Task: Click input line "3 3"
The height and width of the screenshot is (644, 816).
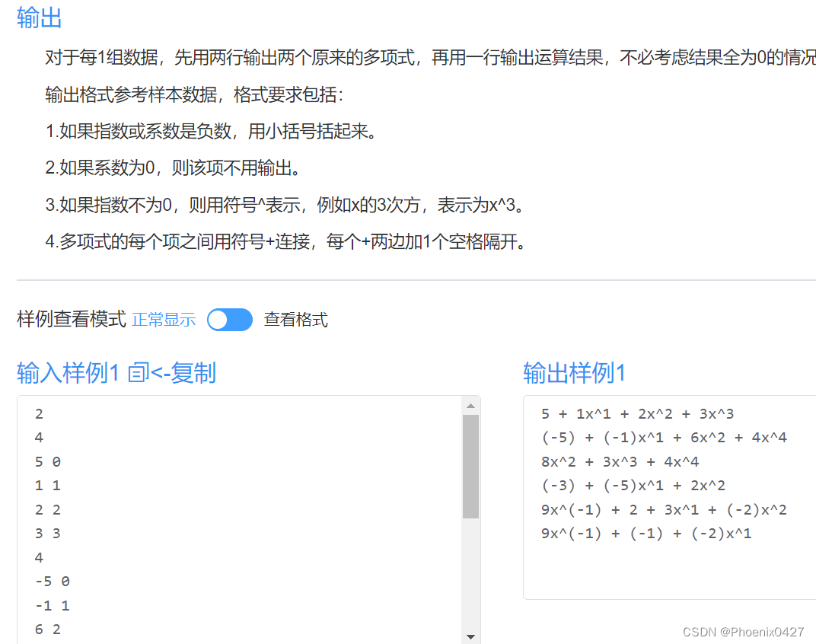Action: tap(48, 534)
